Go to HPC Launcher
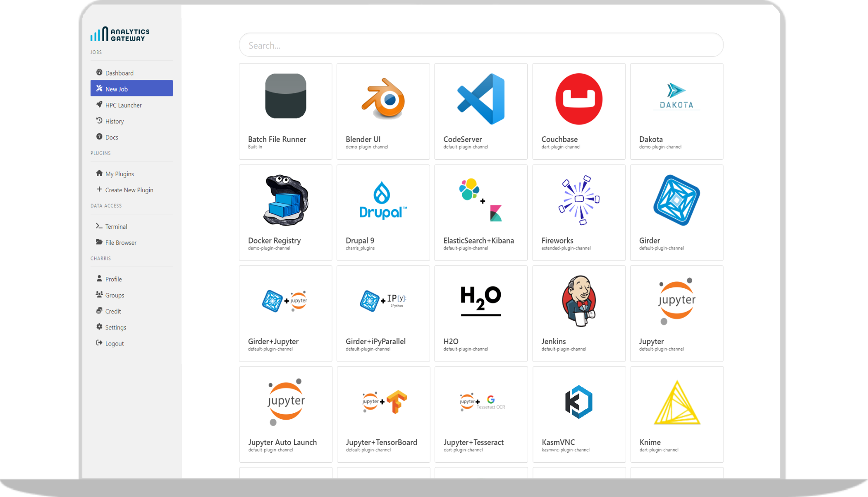The image size is (868, 497). pos(132,105)
